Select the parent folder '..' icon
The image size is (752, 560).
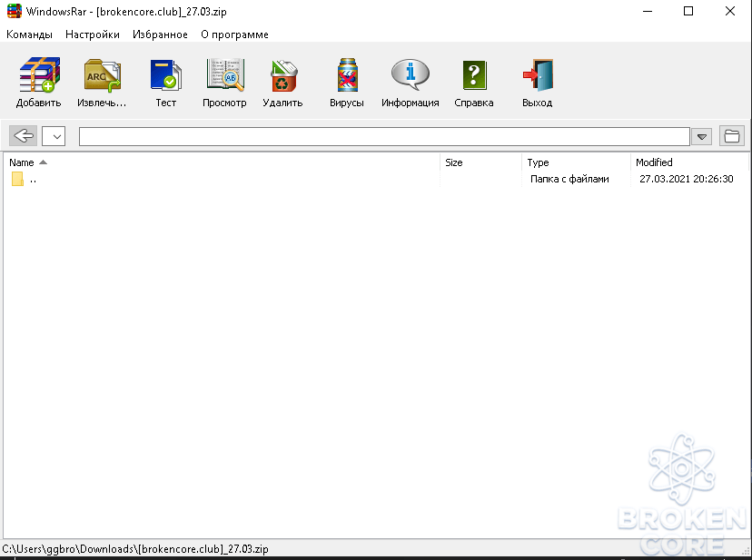[x=17, y=179]
